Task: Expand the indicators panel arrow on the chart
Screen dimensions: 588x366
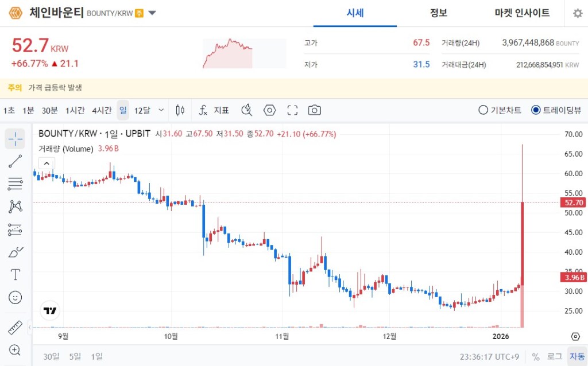Action: [47, 163]
